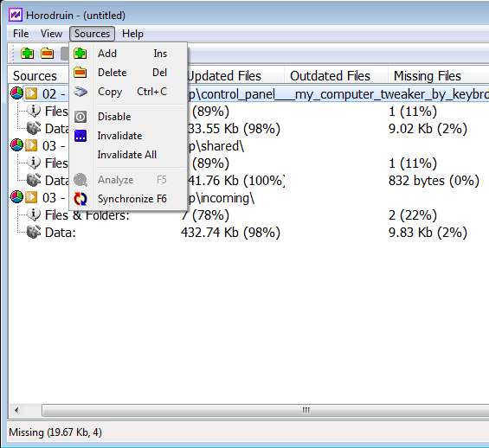Screen dimensions: 489x448
Task: Select the shared\ source path
Action: point(216,146)
